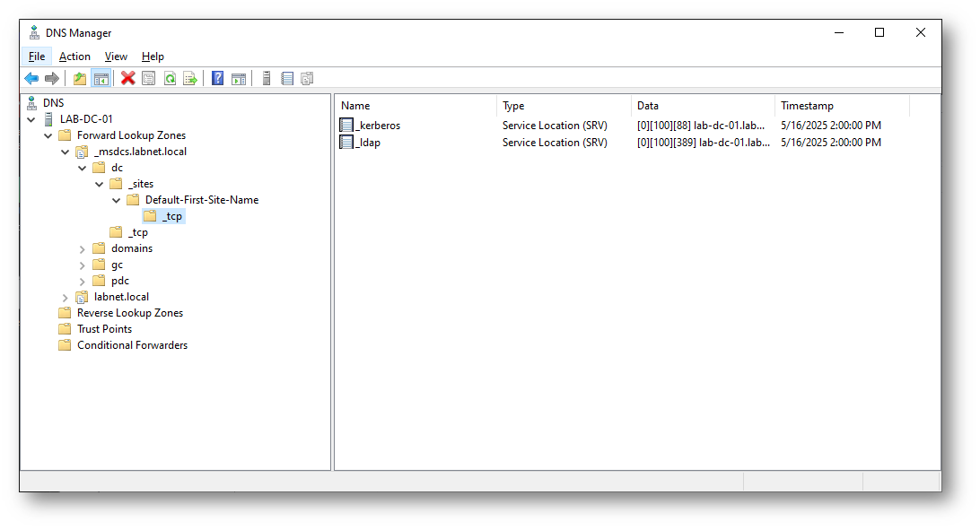Screen dimensions: 980x530
Task: Expand the gc folder
Action: (x=82, y=265)
